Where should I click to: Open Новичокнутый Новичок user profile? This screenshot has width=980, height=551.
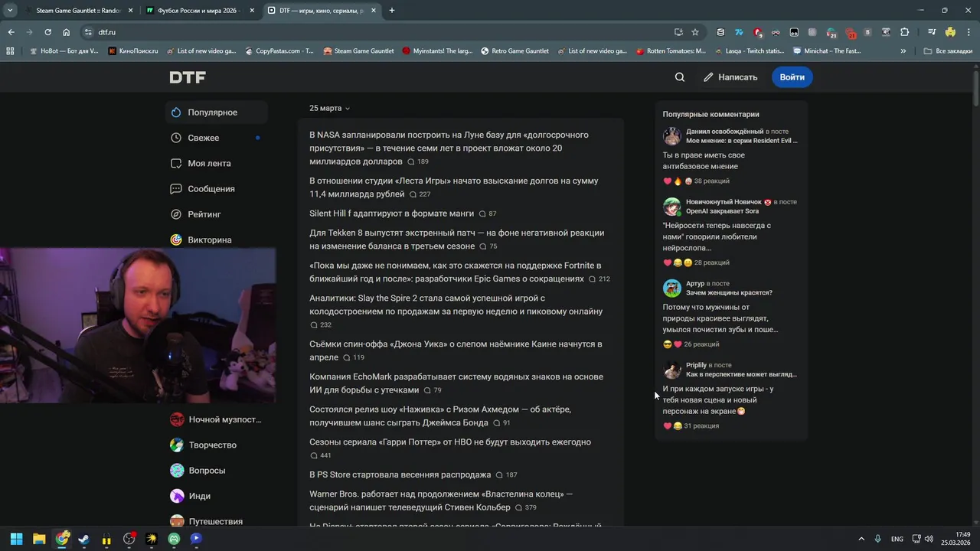[x=724, y=202]
